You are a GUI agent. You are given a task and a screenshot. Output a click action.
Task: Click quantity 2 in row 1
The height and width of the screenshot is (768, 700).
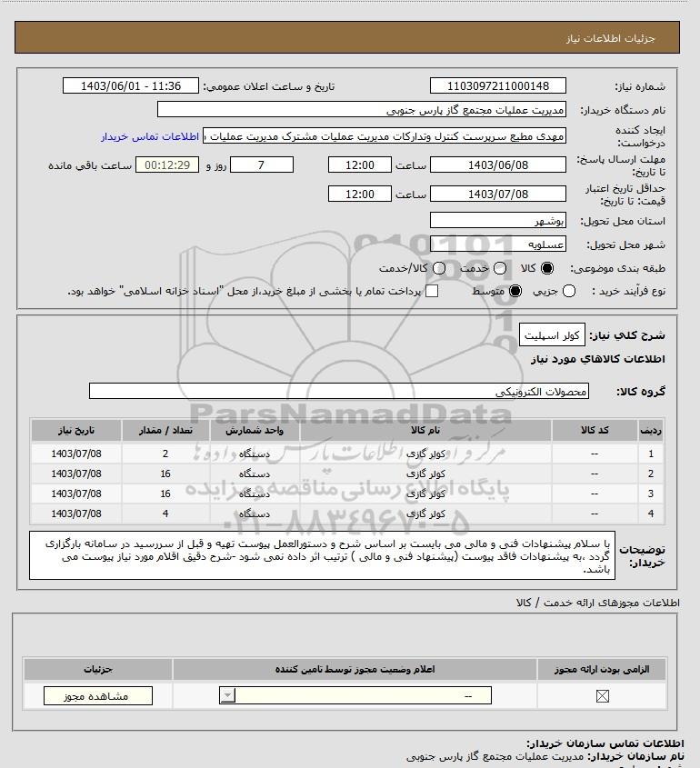(x=165, y=454)
